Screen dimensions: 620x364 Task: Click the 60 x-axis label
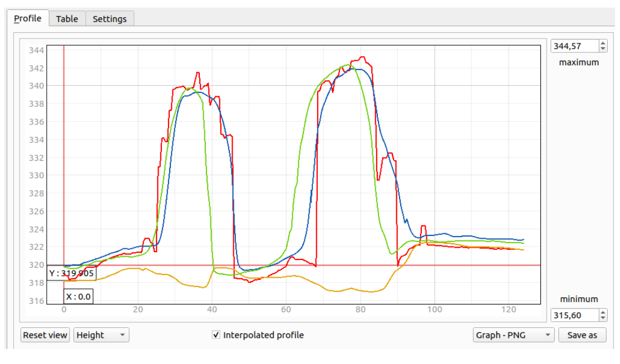[286, 310]
